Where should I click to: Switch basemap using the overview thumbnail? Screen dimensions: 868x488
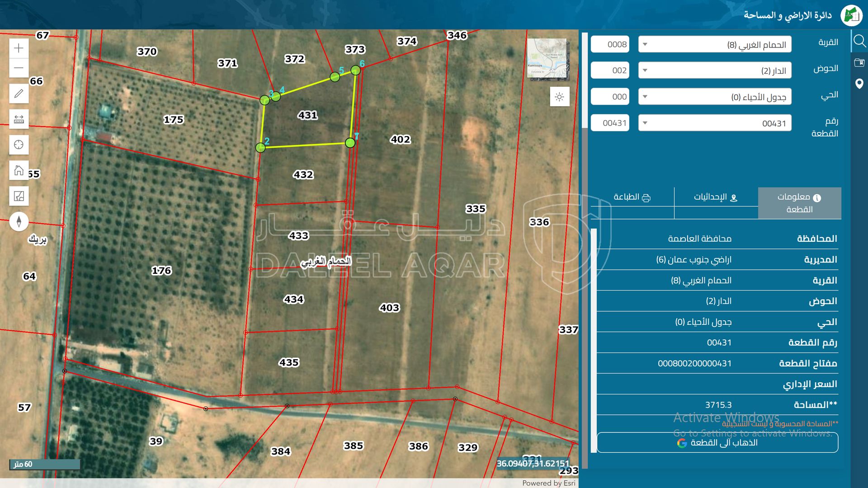tap(547, 59)
